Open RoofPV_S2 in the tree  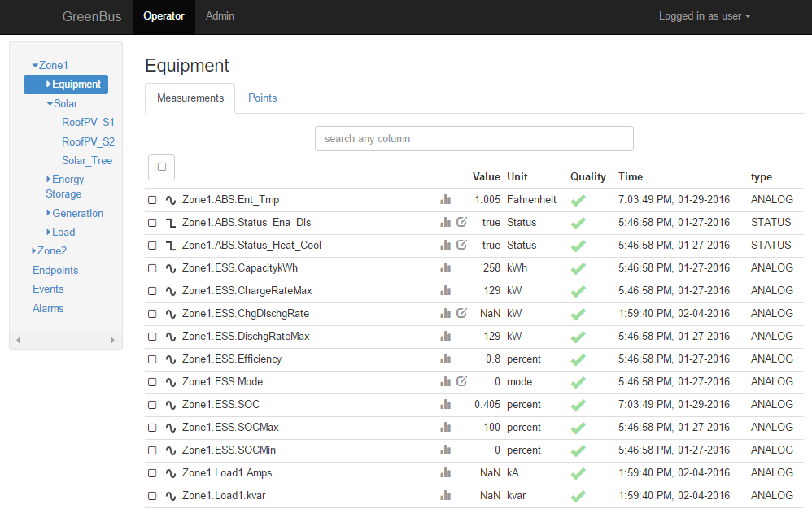coord(89,141)
